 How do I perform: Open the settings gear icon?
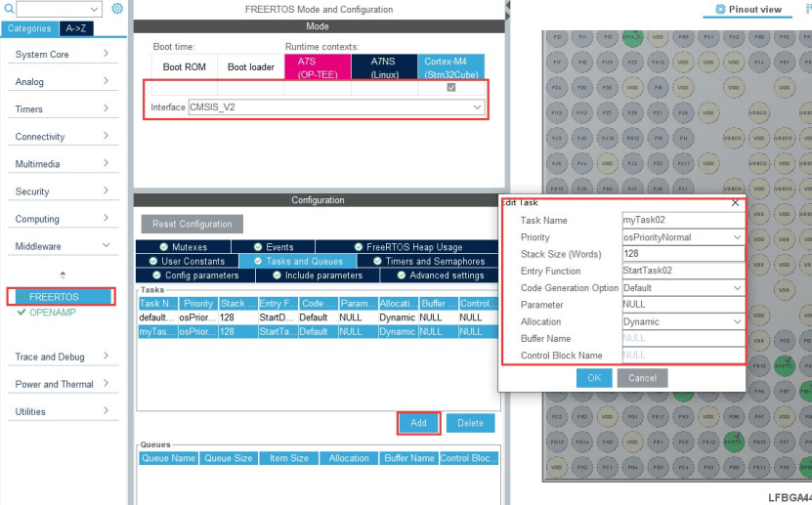(x=117, y=9)
